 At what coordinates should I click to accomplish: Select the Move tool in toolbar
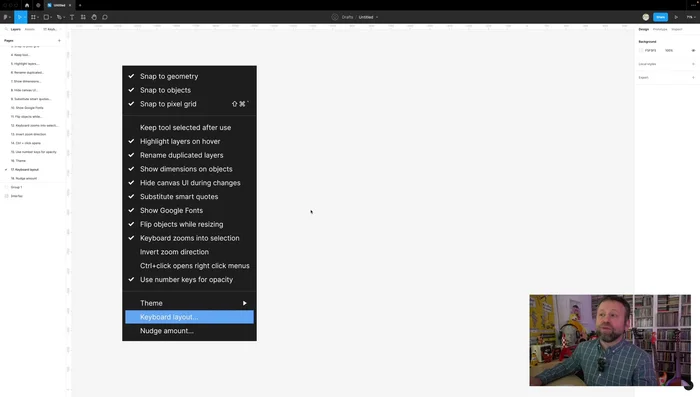pos(19,17)
